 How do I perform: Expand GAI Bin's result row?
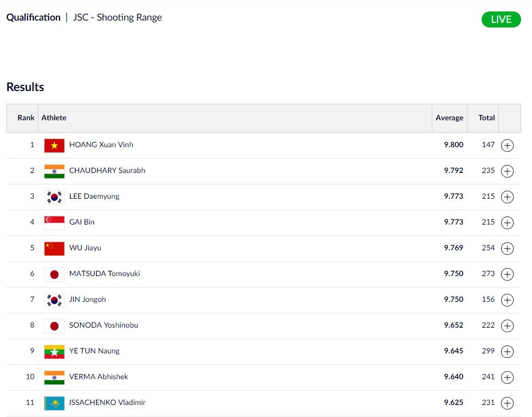click(x=507, y=223)
